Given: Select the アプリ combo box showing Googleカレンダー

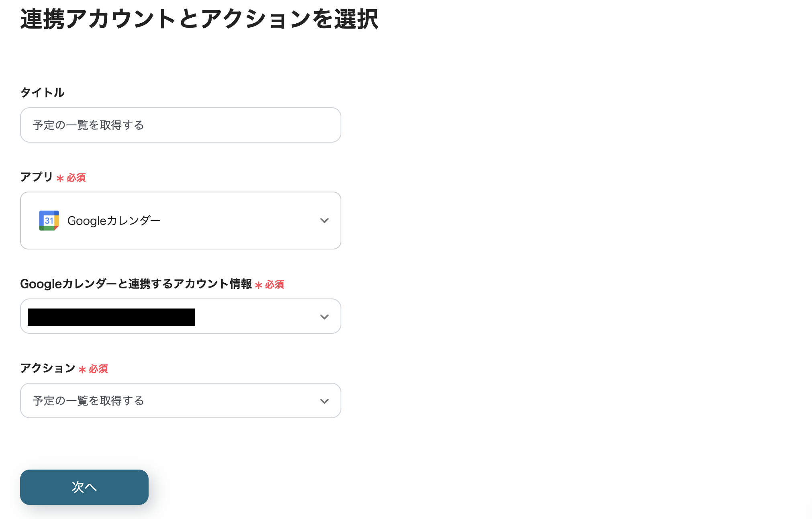Looking at the screenshot, I should pyautogui.click(x=180, y=220).
